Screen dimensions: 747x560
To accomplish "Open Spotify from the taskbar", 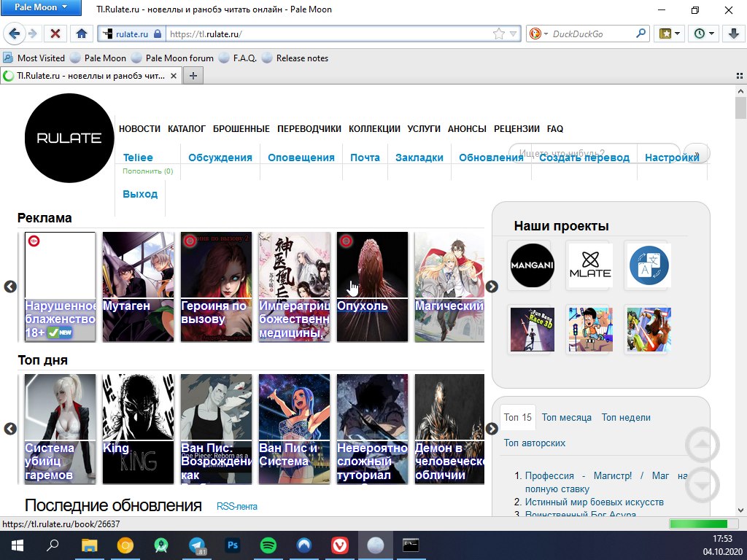I will 268,545.
